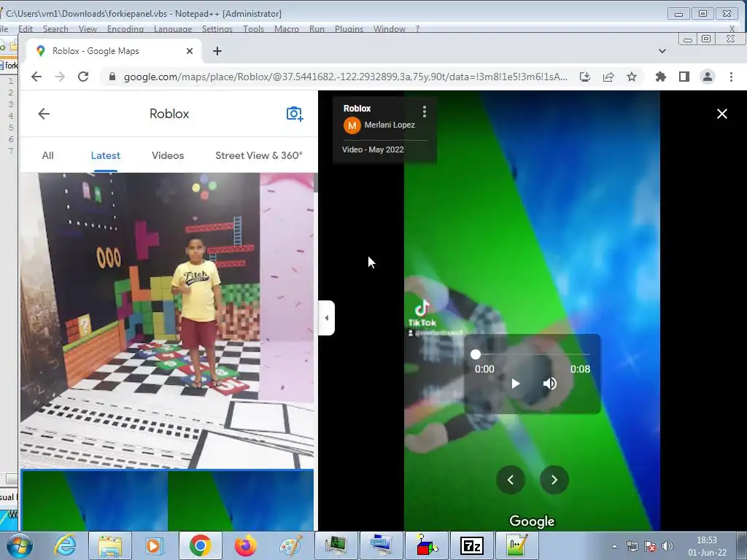Open Settings menu in Notepad++
747x560 pixels.
click(217, 29)
